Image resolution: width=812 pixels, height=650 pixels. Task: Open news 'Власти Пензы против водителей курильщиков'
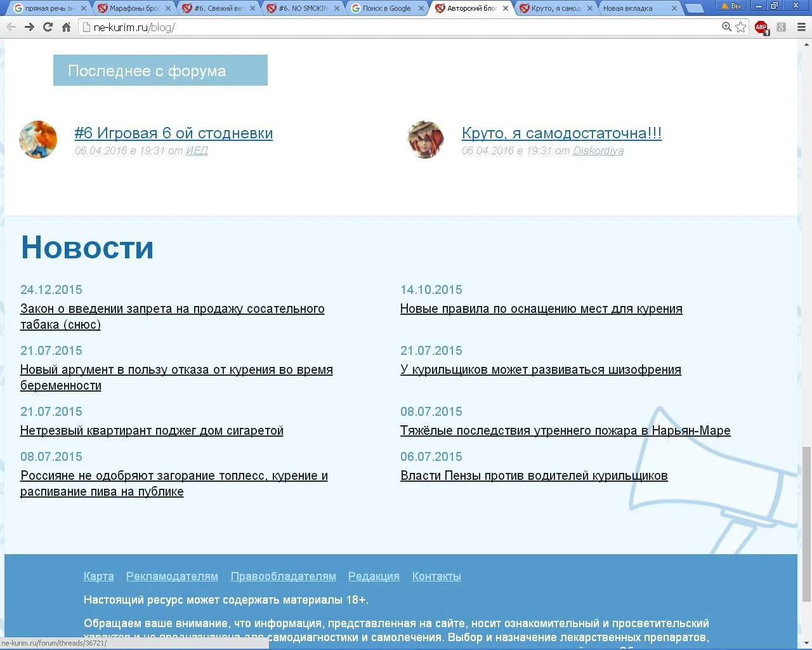[x=534, y=476]
